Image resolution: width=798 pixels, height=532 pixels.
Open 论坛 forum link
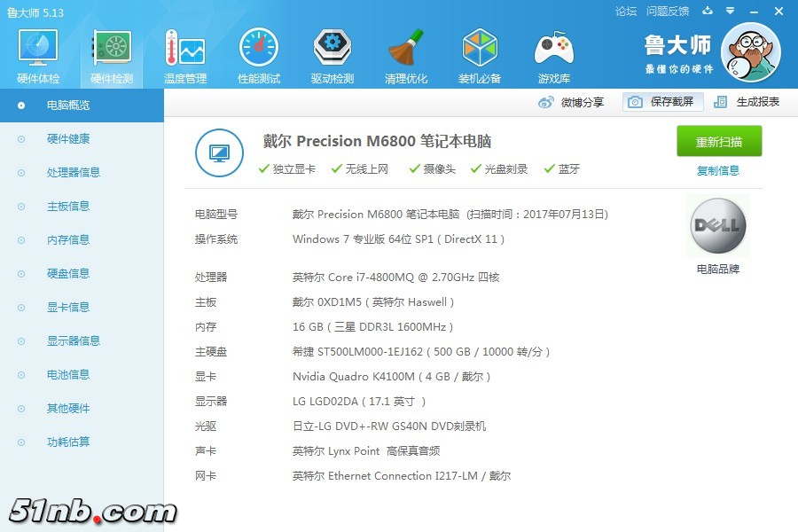(625, 12)
